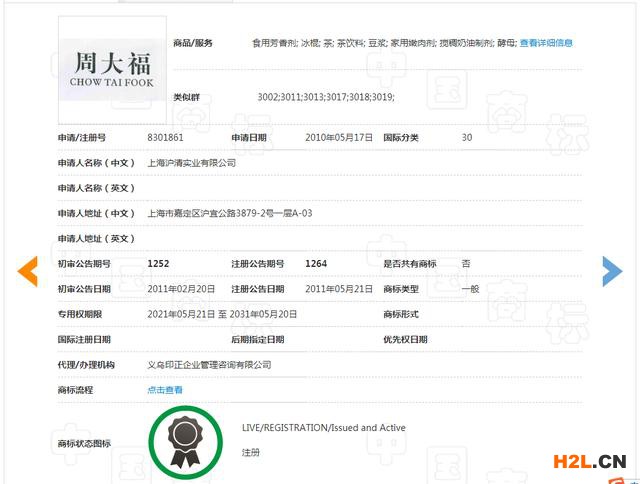Select trademark type value 一般
The width and height of the screenshot is (640, 484).
[470, 289]
